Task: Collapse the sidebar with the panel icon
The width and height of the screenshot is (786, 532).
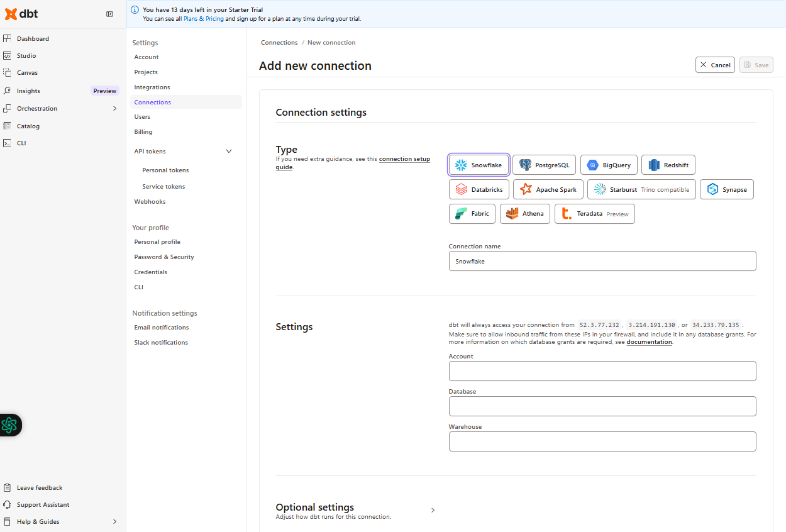Action: 109,14
